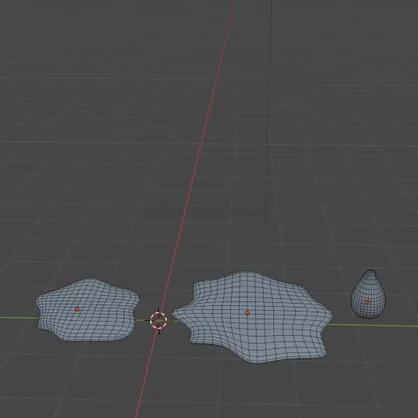Click the green axis line beside droplet
This screenshot has height=418, width=418.
tap(373, 325)
